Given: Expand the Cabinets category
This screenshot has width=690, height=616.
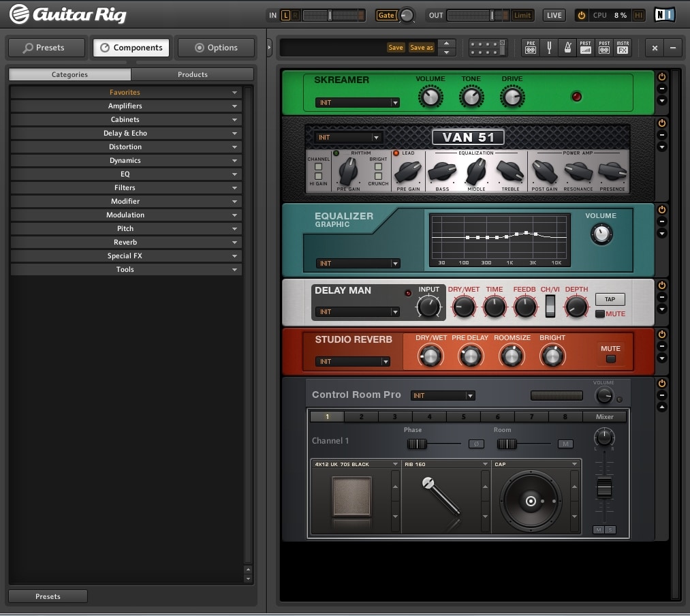Looking at the screenshot, I should (125, 119).
